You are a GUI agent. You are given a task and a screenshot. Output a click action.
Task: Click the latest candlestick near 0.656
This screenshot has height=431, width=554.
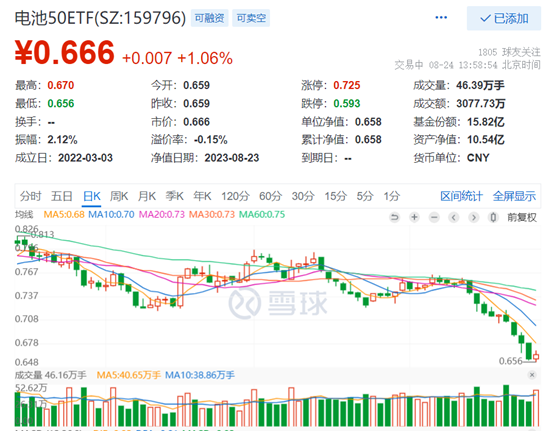tap(536, 356)
